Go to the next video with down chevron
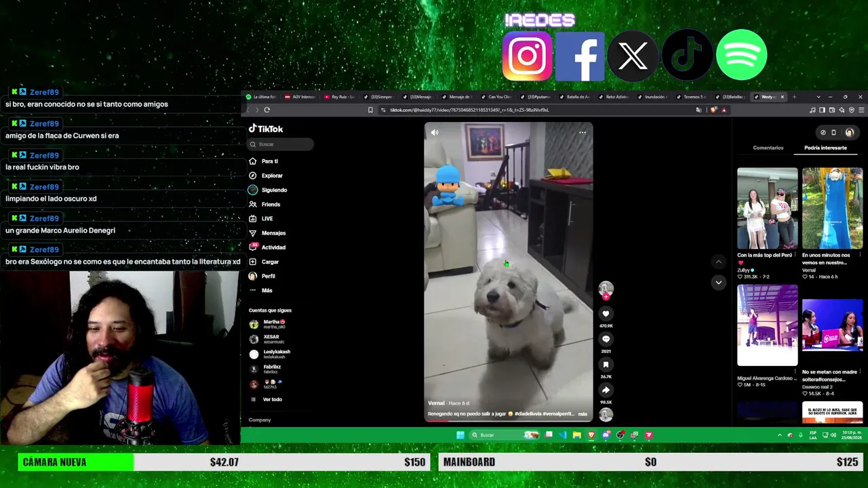Viewport: 868px width, 488px height. click(x=718, y=282)
